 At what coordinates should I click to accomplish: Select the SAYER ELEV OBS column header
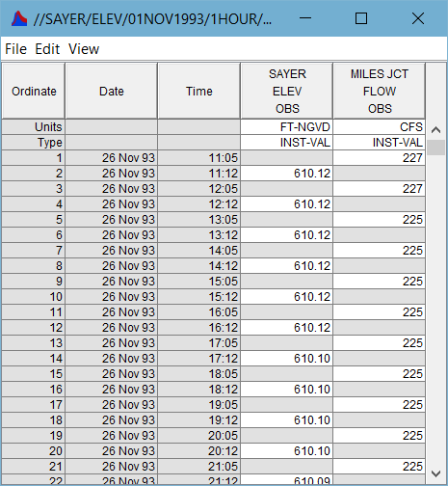click(x=287, y=91)
